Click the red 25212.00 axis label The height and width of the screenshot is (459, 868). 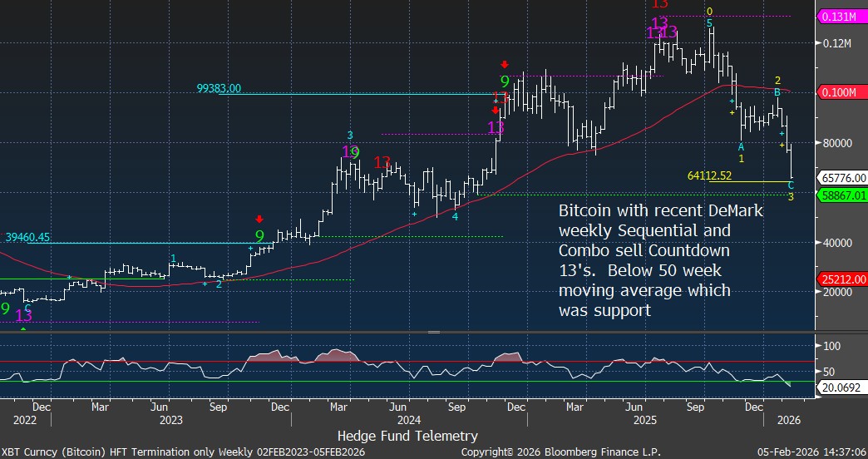point(843,279)
